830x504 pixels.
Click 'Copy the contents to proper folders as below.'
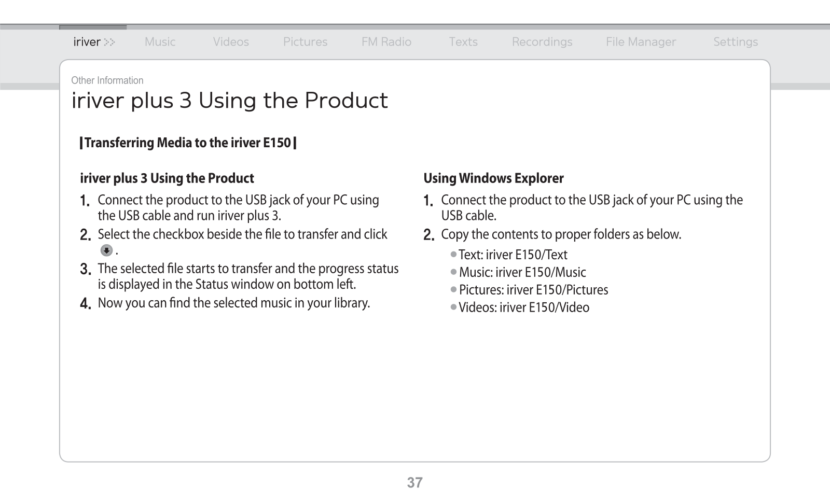(561, 234)
